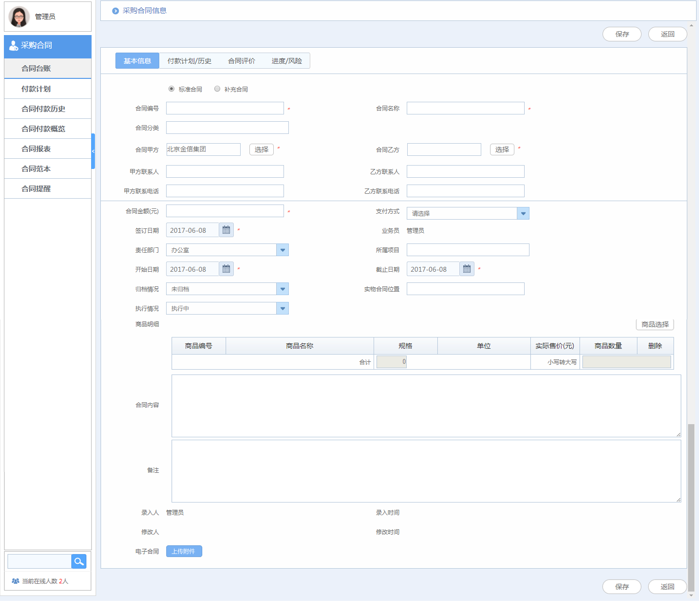Select the 标准合同 radio button
The image size is (699, 616).
[x=171, y=89]
